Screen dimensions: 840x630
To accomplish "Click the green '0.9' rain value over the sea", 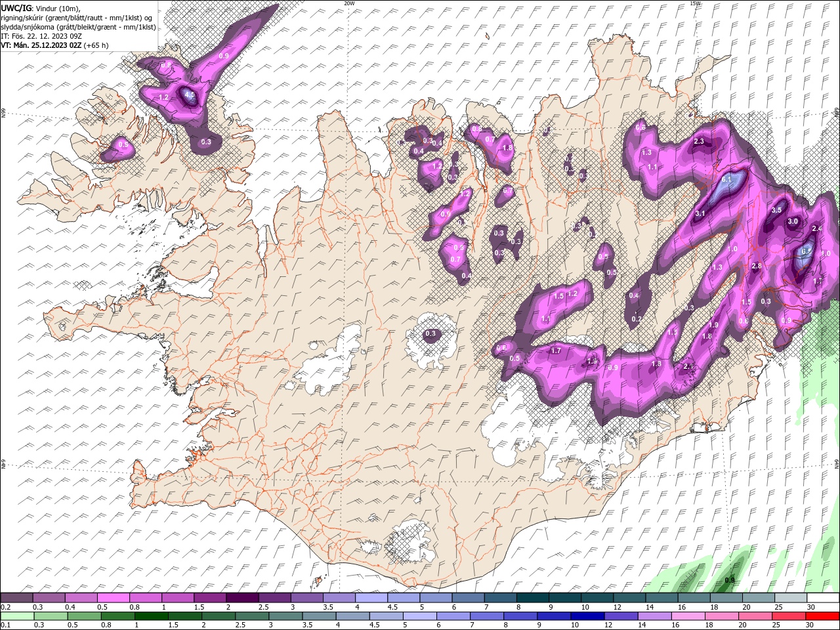I will (730, 580).
